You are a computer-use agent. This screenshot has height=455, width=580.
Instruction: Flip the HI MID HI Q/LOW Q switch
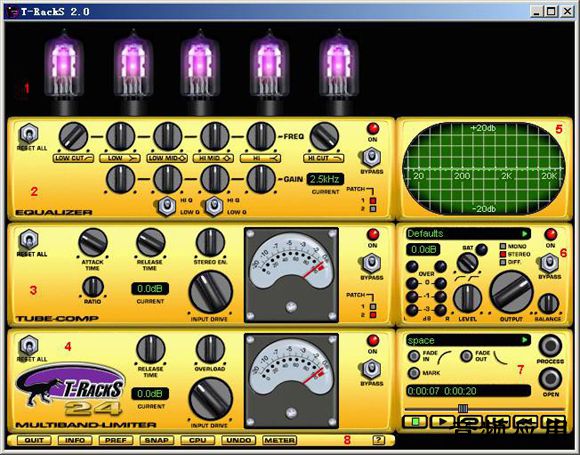point(214,206)
